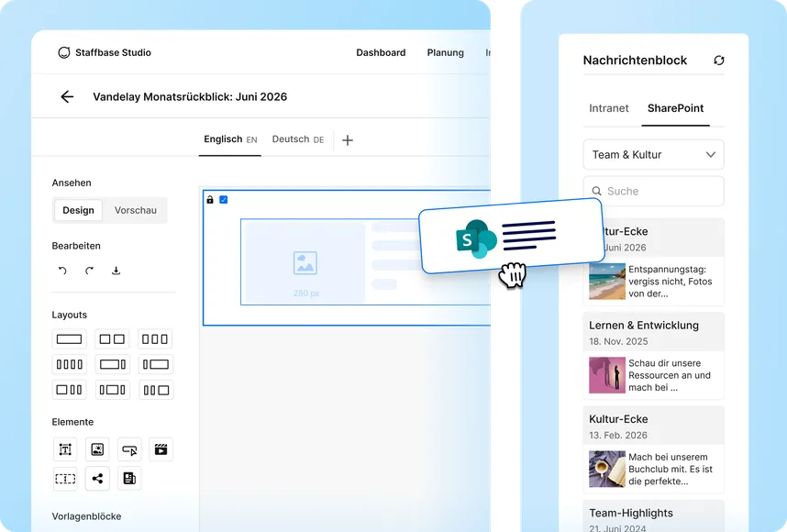The width and height of the screenshot is (787, 532).
Task: Switch to the Deutsch DE tab
Action: click(x=298, y=139)
